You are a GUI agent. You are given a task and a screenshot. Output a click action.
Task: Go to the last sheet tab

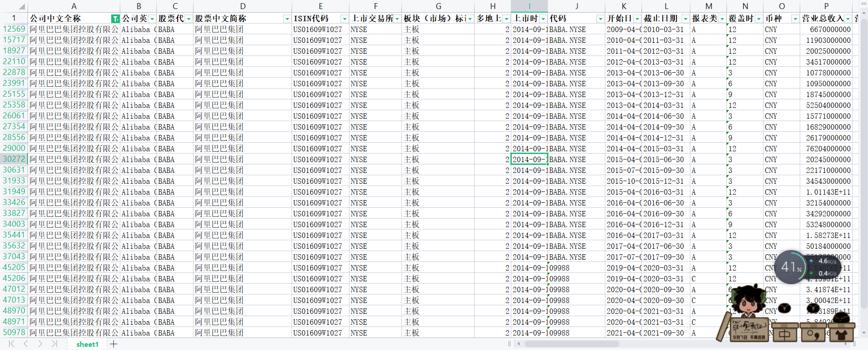pos(54,344)
